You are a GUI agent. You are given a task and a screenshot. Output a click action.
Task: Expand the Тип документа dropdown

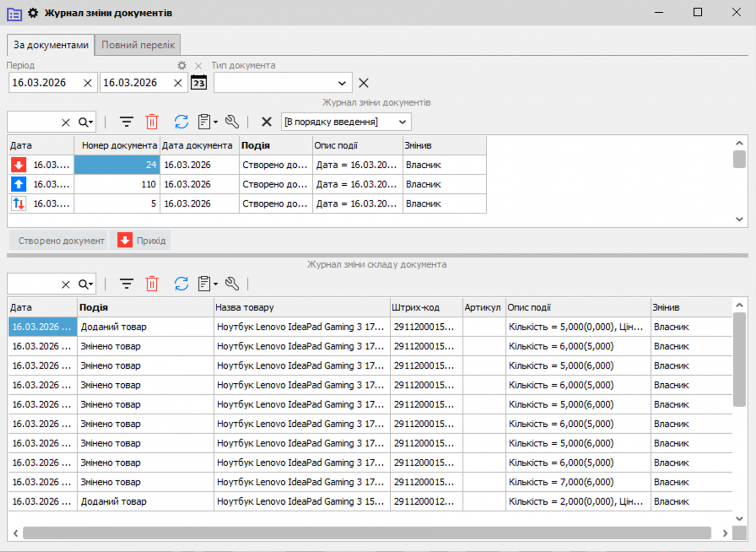pos(342,83)
